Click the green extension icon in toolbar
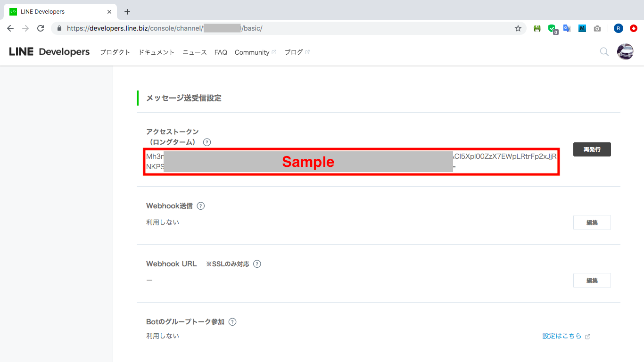Screen dimensions: 644x362 [537, 28]
